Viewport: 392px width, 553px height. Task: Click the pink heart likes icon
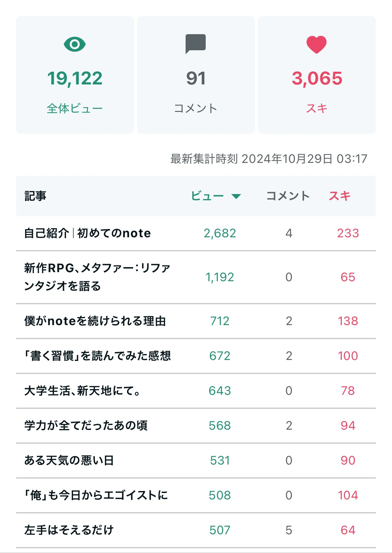pyautogui.click(x=317, y=45)
